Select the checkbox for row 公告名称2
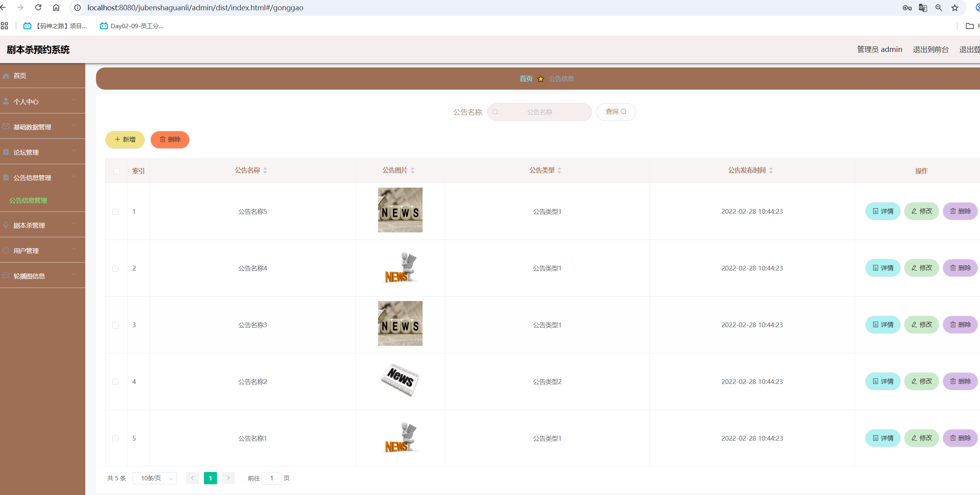This screenshot has height=495, width=980. point(115,382)
